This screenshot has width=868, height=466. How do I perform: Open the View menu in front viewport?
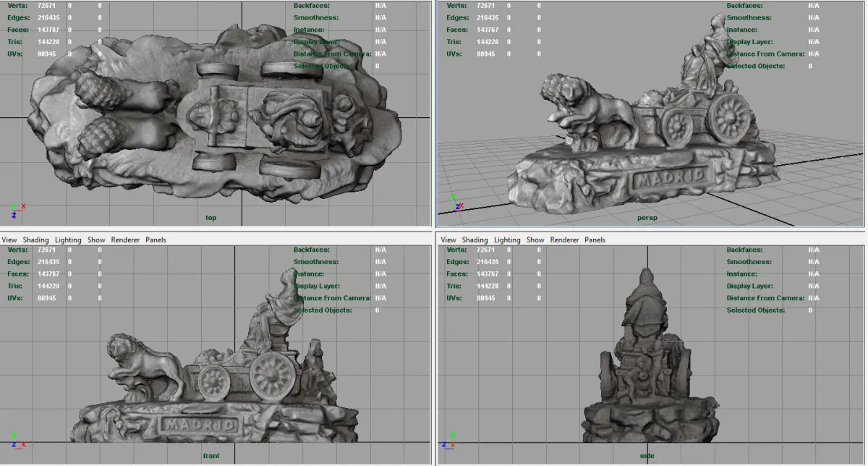pos(9,240)
